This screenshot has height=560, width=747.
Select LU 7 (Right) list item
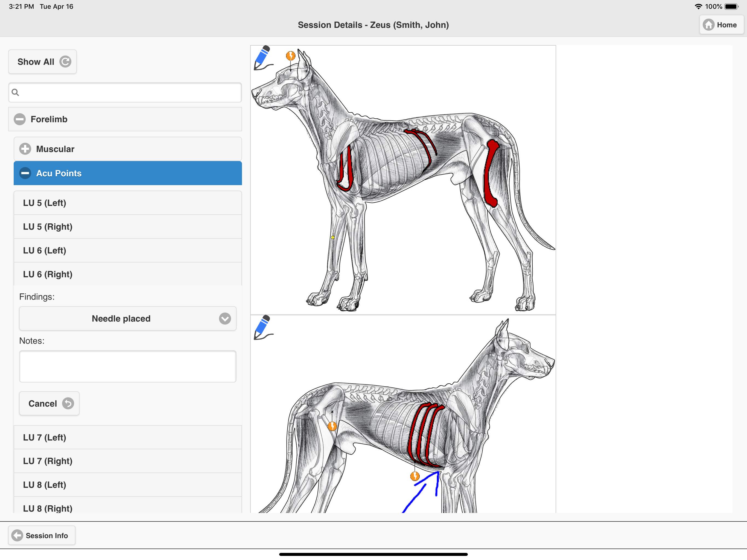(x=128, y=461)
